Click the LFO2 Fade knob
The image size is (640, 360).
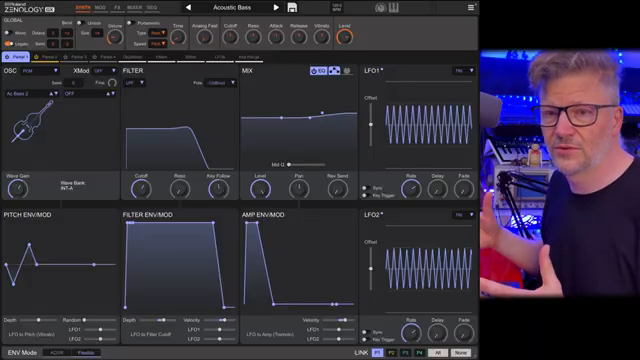tap(464, 333)
